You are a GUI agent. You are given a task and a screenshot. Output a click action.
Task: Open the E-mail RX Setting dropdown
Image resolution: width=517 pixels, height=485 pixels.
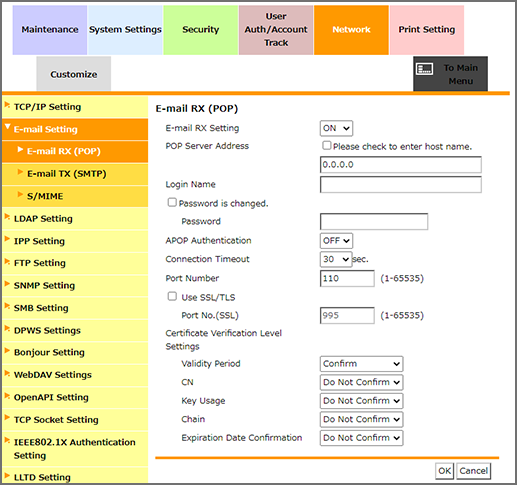coord(336,128)
